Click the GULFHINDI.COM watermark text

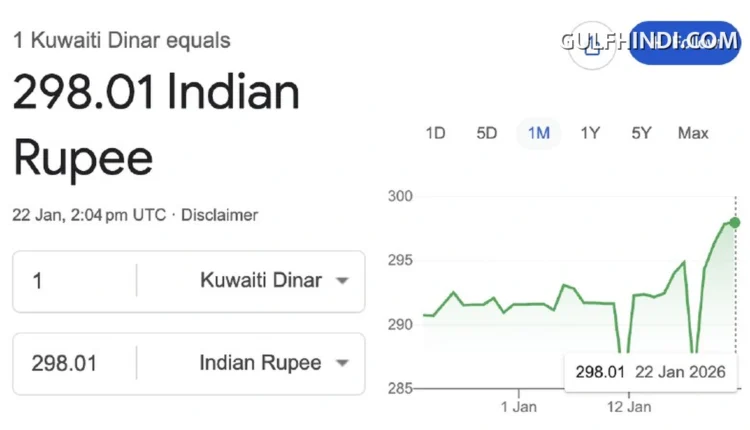tap(650, 41)
